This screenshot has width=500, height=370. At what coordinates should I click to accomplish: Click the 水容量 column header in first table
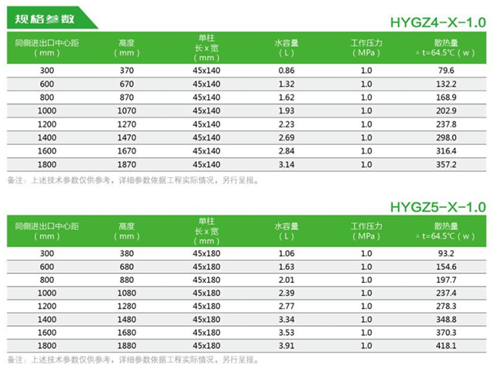point(286,48)
